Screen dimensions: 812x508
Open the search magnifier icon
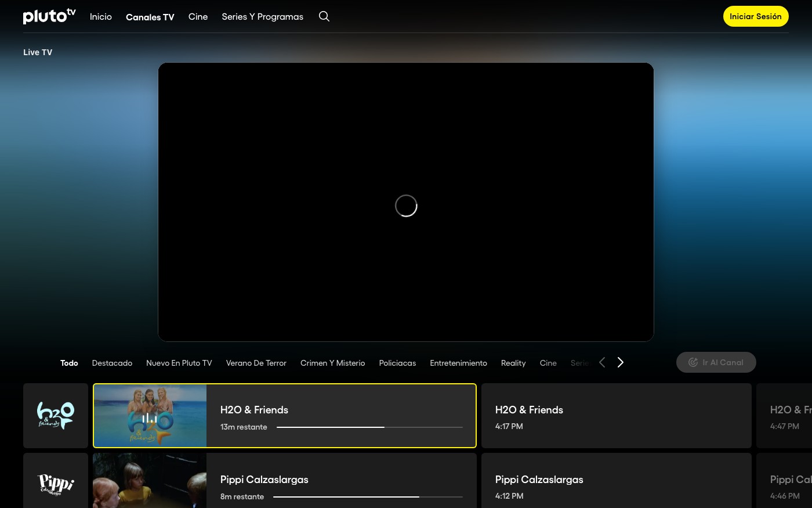324,16
